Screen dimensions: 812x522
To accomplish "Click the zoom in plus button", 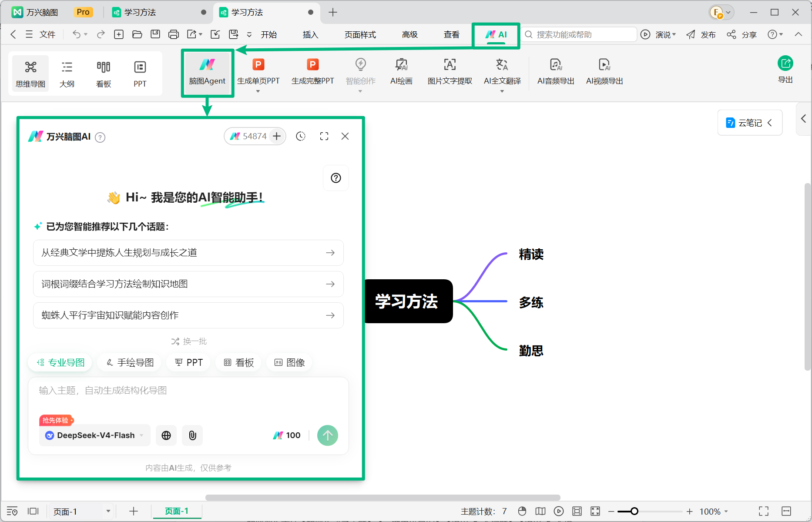I will click(690, 512).
